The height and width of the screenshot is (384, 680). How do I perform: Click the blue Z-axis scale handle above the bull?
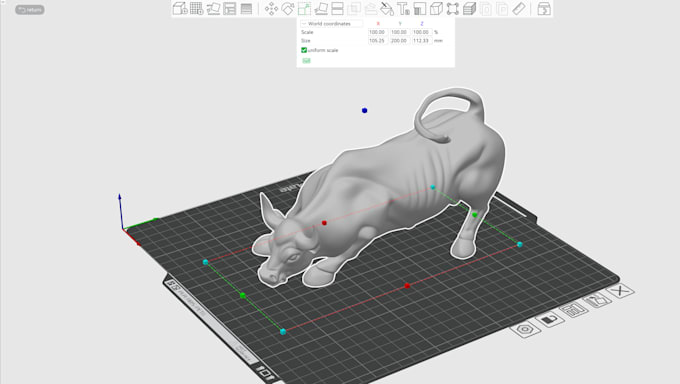(364, 111)
